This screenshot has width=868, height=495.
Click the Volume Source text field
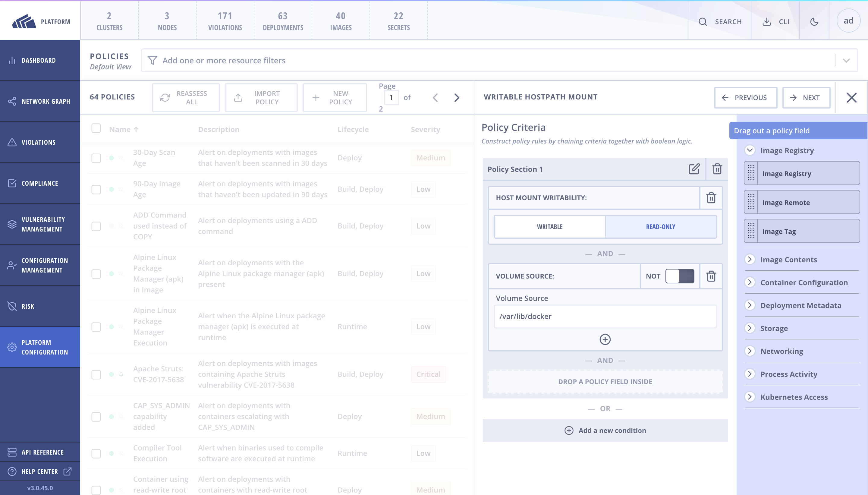[x=605, y=317]
